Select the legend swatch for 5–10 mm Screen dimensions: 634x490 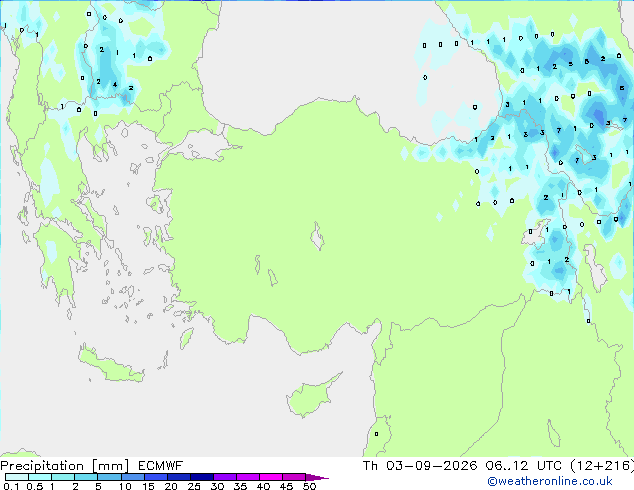point(110,477)
